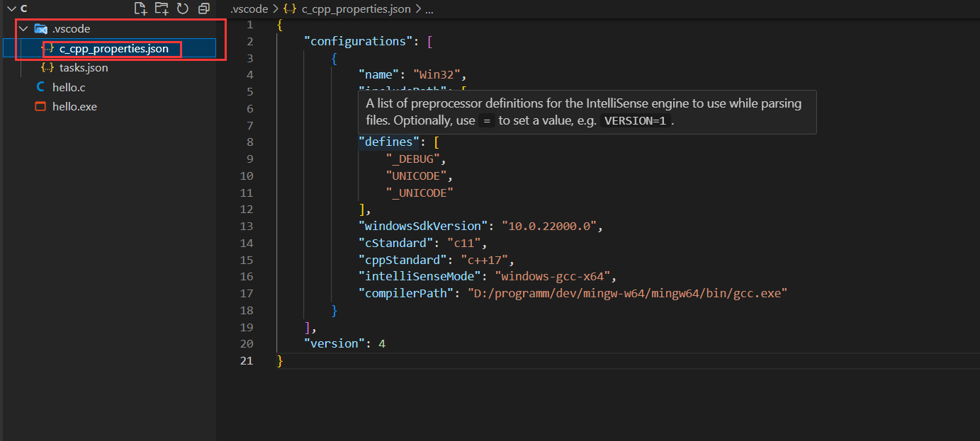Collapse all folders in Explorer
The width and height of the screenshot is (980, 441).
point(204,8)
